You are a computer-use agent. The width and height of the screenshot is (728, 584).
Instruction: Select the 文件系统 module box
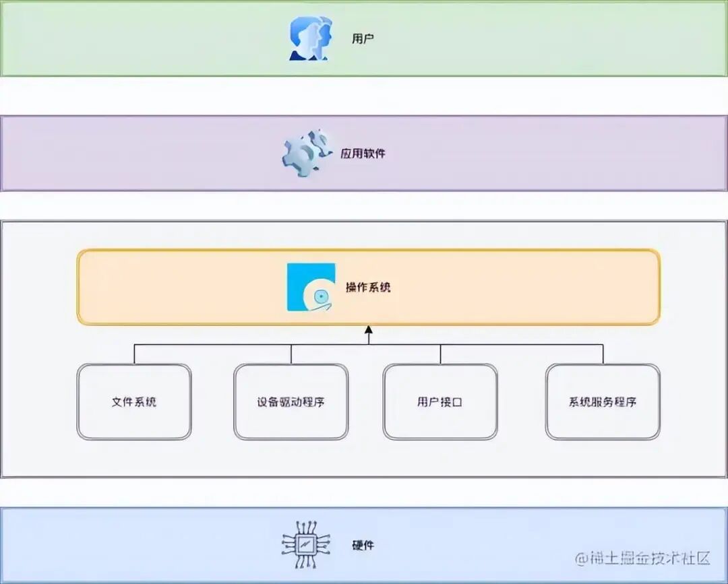pyautogui.click(x=134, y=401)
